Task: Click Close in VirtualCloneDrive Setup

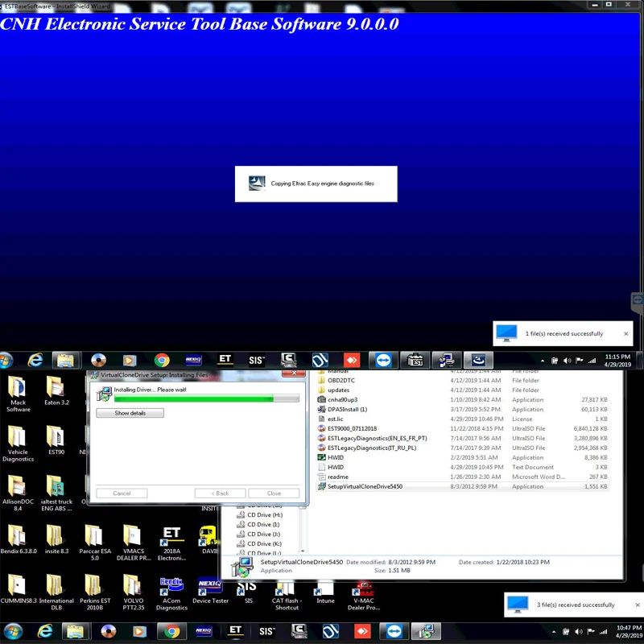Action: click(x=274, y=493)
